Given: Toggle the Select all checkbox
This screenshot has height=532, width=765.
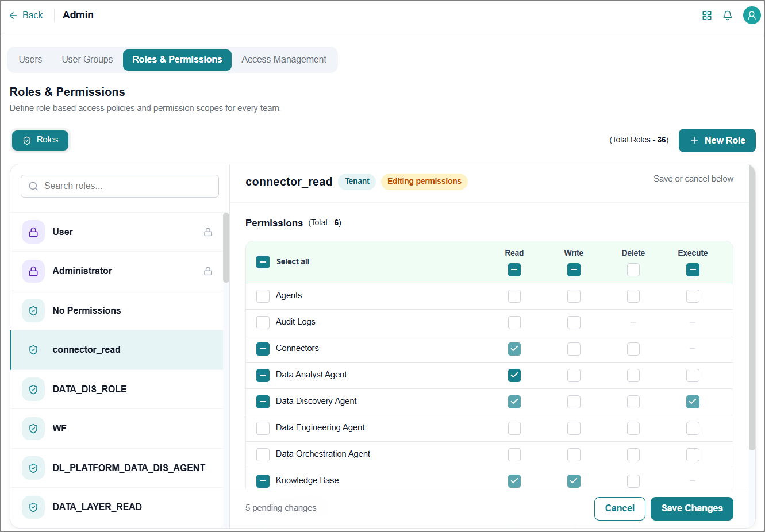Looking at the screenshot, I should 263,262.
